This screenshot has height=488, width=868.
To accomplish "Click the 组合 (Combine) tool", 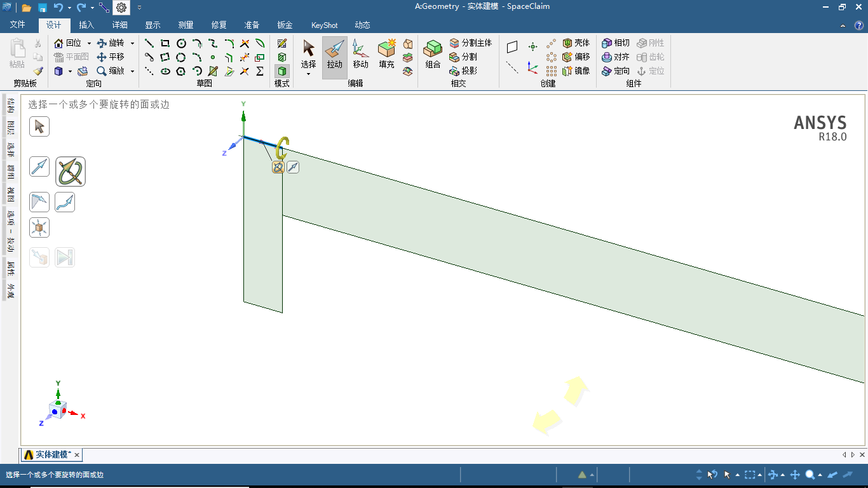I will (x=433, y=56).
